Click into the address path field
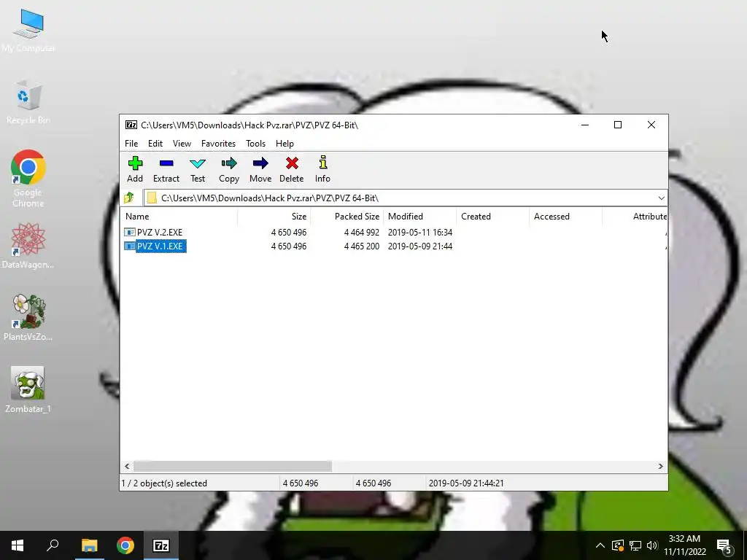The height and width of the screenshot is (560, 747). click(x=400, y=198)
